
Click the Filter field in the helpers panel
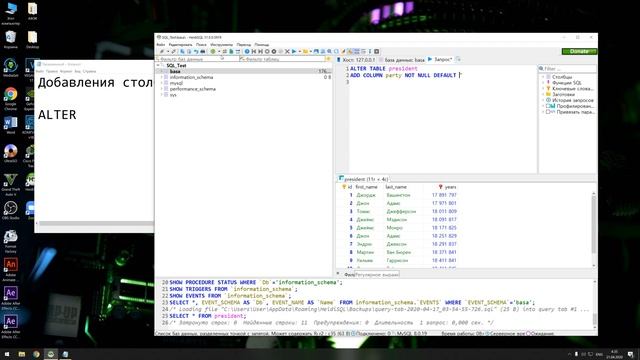567,69
